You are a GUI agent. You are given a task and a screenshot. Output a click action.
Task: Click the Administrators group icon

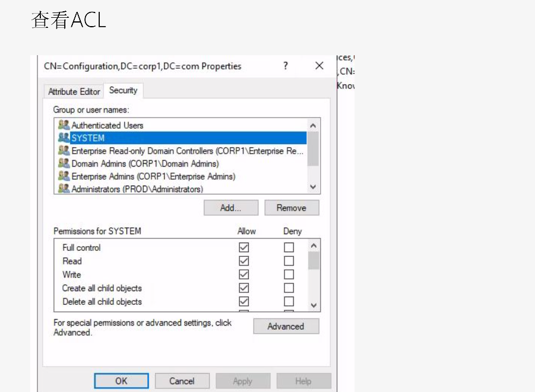pos(64,189)
